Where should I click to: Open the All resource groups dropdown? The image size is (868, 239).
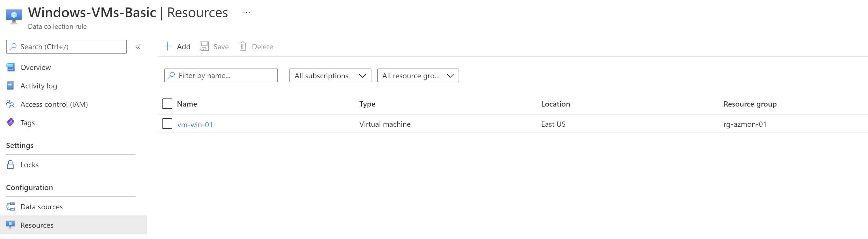pyautogui.click(x=418, y=75)
